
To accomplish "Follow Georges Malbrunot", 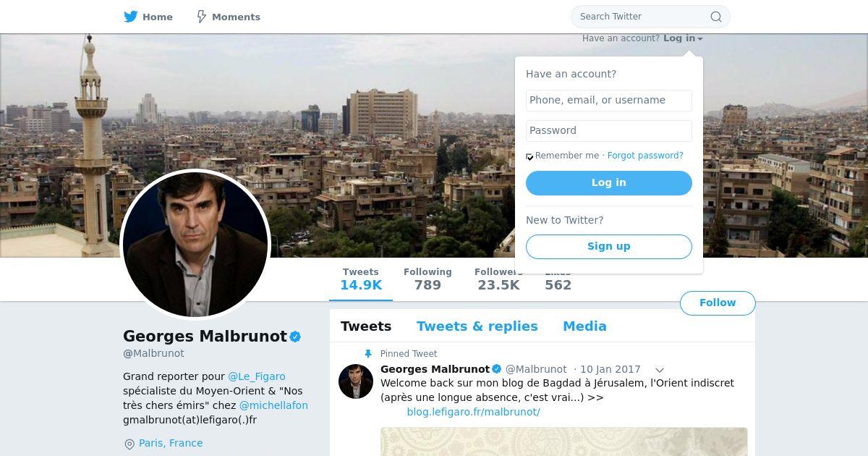I will 718,303.
